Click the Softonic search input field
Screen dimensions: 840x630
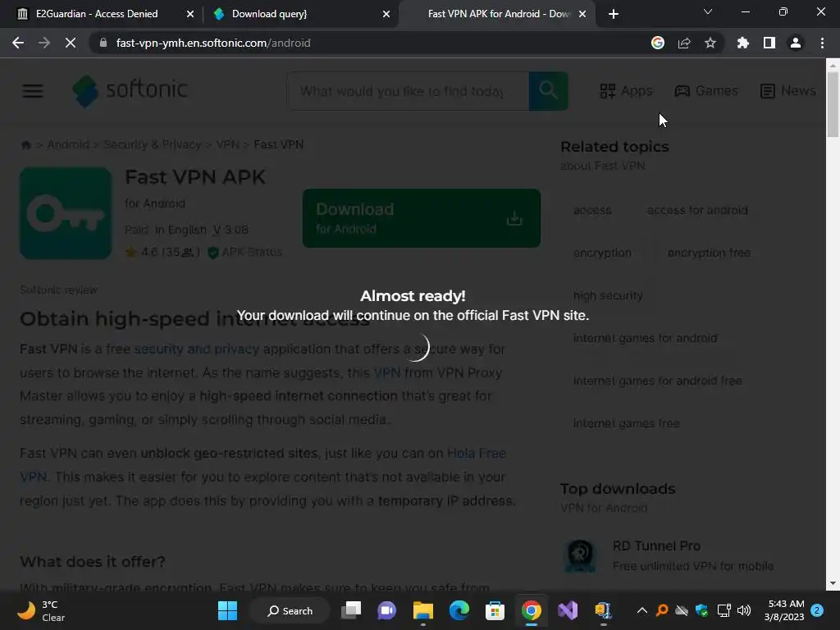(408, 91)
